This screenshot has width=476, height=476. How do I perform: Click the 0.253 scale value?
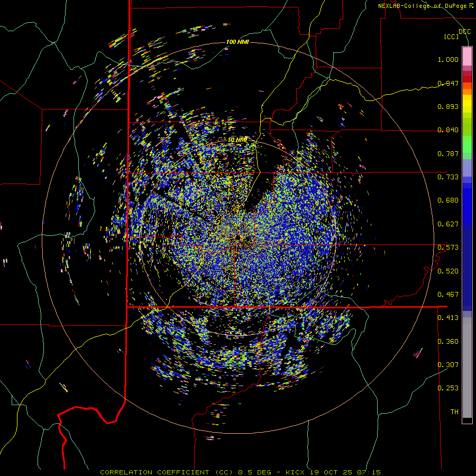pos(448,388)
